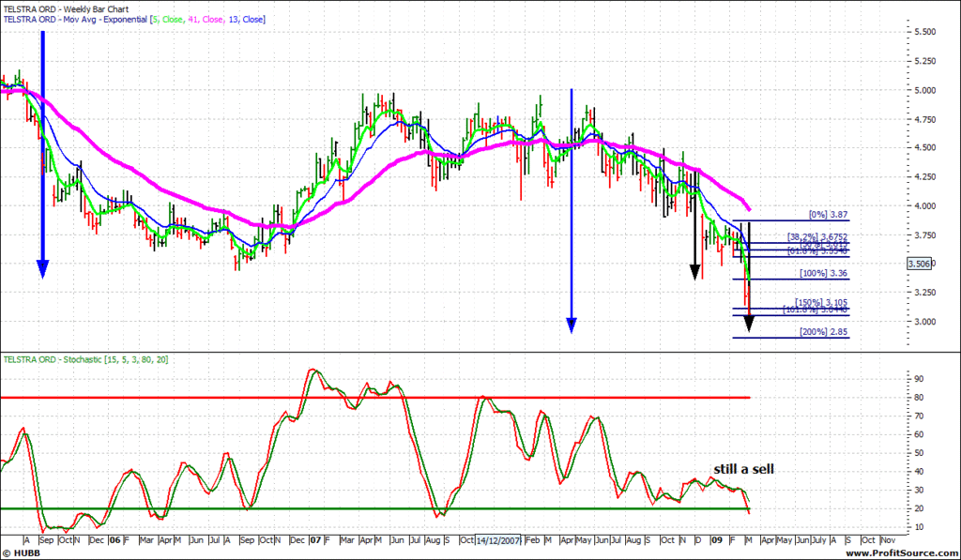
Task: Click the 5.250 price axis label
Action: (x=924, y=61)
